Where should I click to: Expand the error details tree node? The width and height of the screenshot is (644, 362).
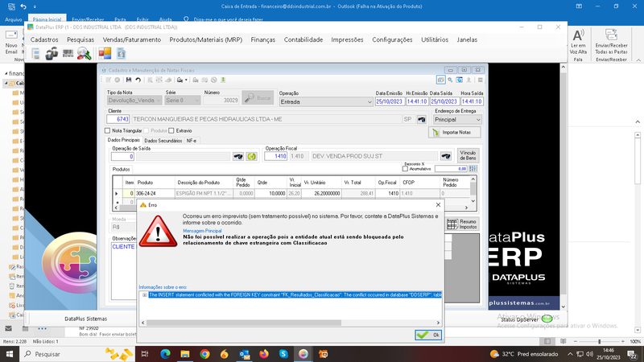click(145, 294)
